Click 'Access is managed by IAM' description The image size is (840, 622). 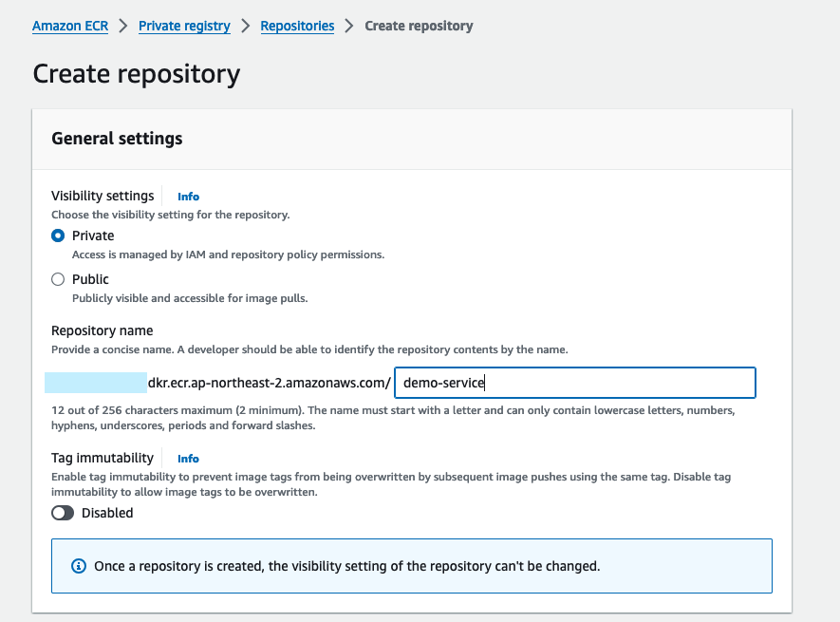(x=228, y=254)
